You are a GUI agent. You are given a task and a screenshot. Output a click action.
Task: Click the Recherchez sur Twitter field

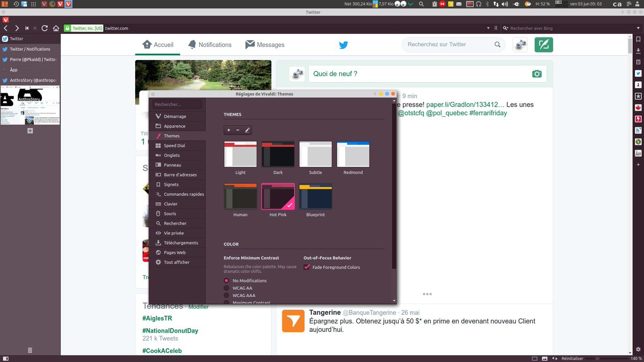pos(454,45)
